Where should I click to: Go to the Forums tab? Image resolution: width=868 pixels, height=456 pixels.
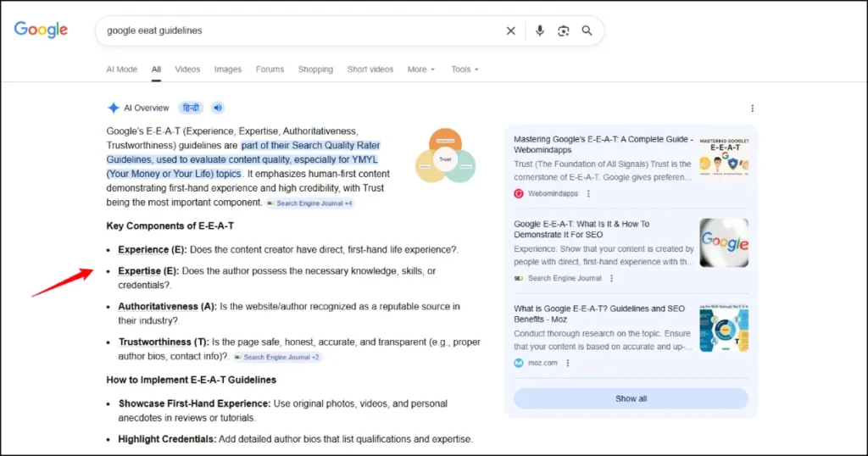tap(270, 70)
